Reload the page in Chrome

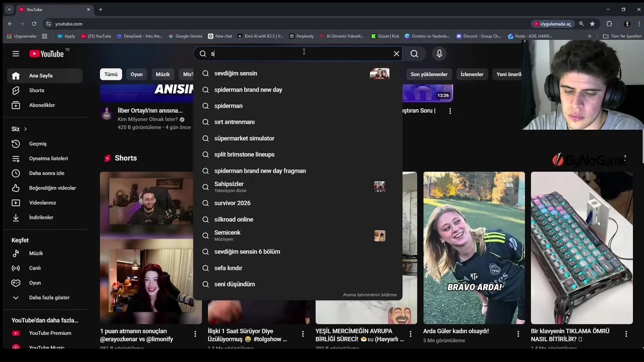pyautogui.click(x=34, y=24)
